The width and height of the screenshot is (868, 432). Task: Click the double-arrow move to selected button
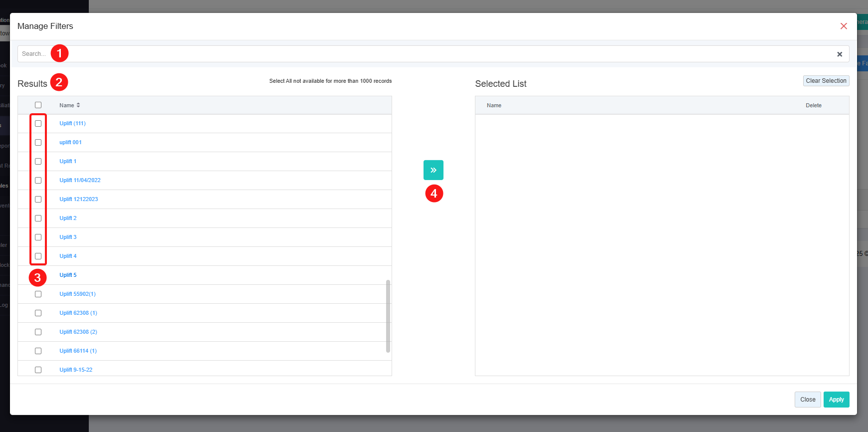433,170
